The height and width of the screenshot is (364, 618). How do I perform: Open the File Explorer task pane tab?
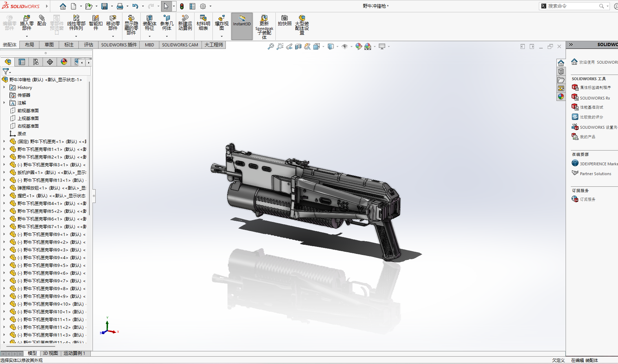(x=561, y=80)
